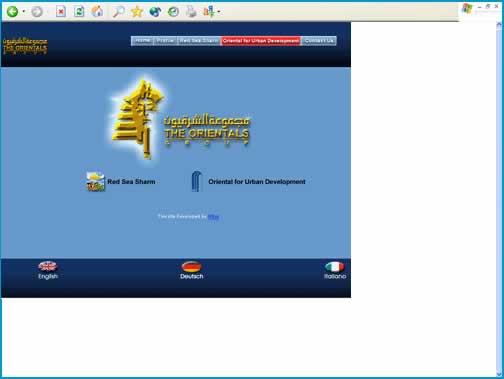Go back with the green arrow button
This screenshot has height=379, width=504.
point(12,12)
